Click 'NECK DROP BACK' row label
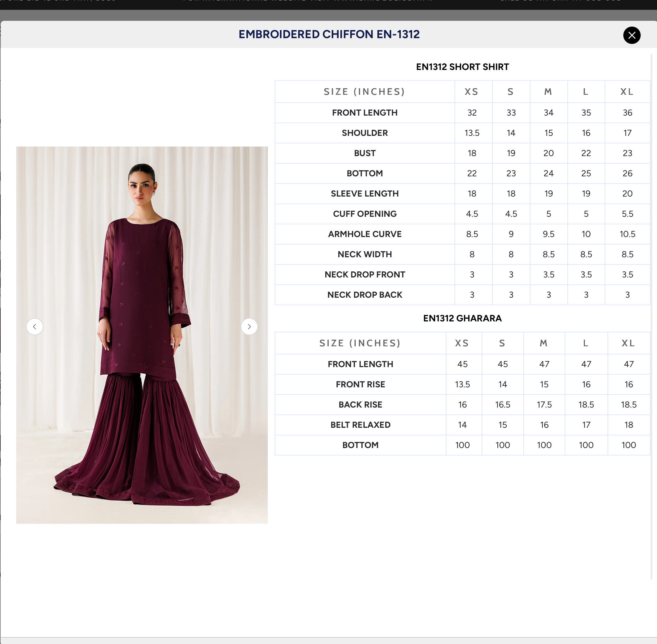 coord(365,295)
